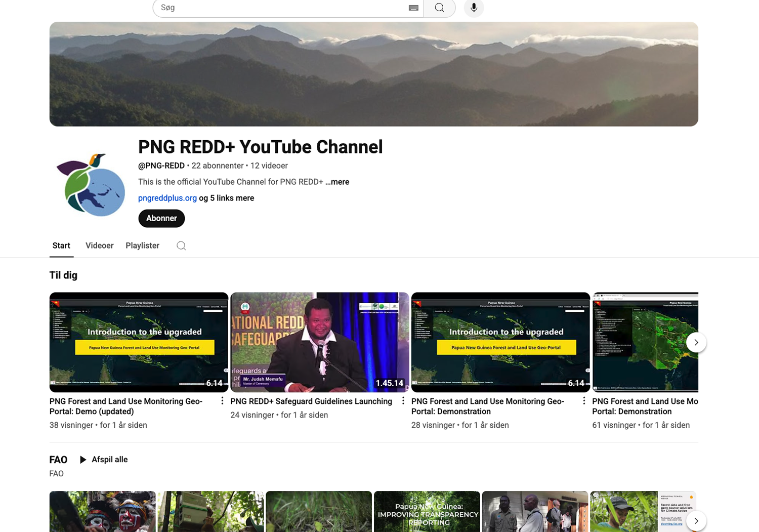The image size is (759, 532).
Task: Open FAO thumbnail about open-source Climate Action
Action: click(x=643, y=511)
